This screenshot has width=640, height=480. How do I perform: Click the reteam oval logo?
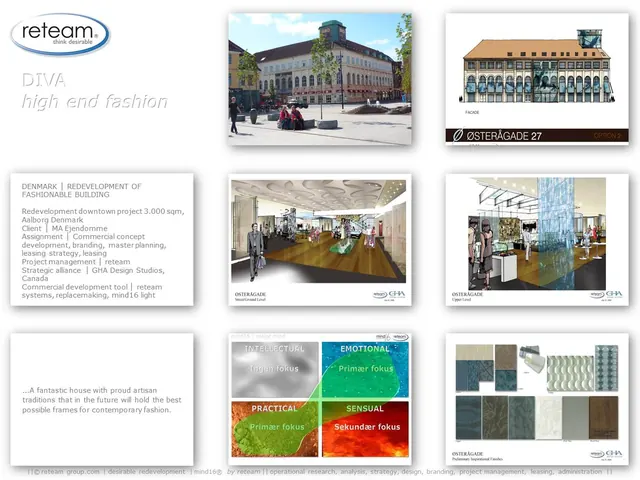pyautogui.click(x=60, y=34)
